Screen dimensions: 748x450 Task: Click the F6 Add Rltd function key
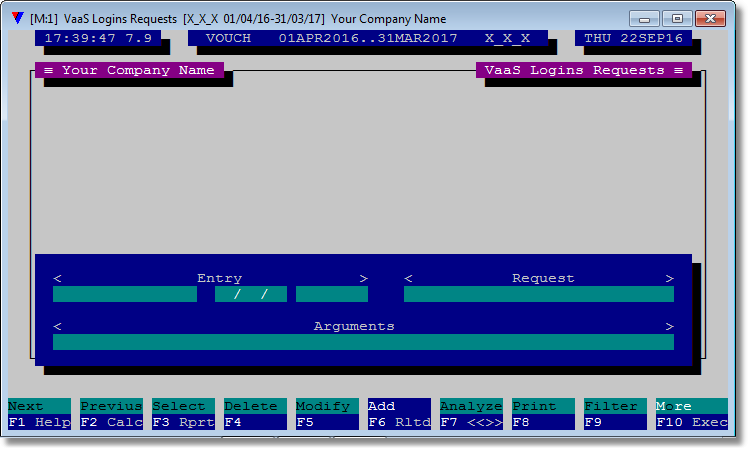[x=399, y=414]
